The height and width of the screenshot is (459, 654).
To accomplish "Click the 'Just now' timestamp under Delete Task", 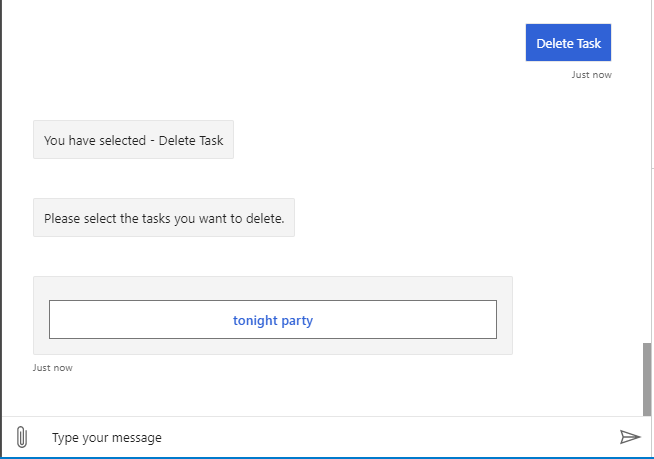I will tap(591, 75).
